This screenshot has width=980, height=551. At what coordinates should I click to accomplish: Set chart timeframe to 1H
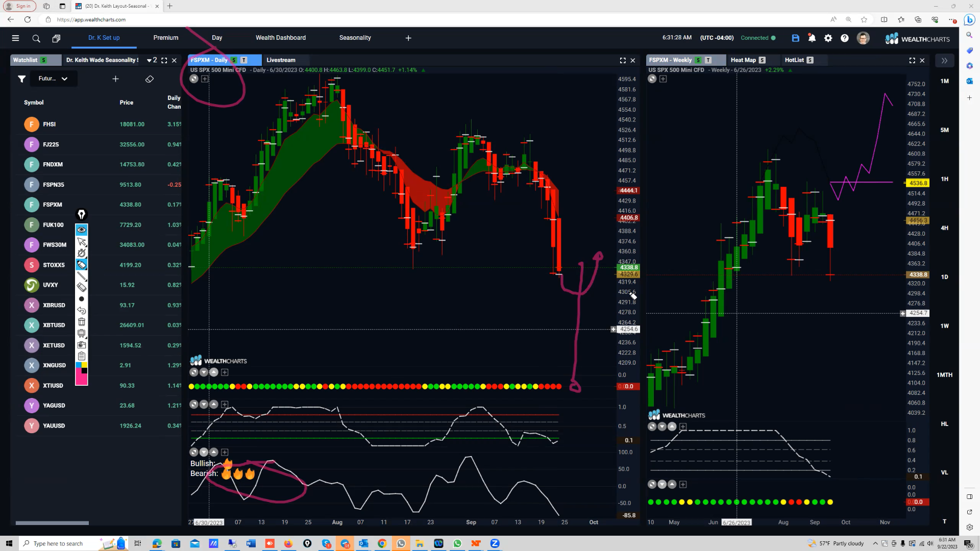coord(945,179)
